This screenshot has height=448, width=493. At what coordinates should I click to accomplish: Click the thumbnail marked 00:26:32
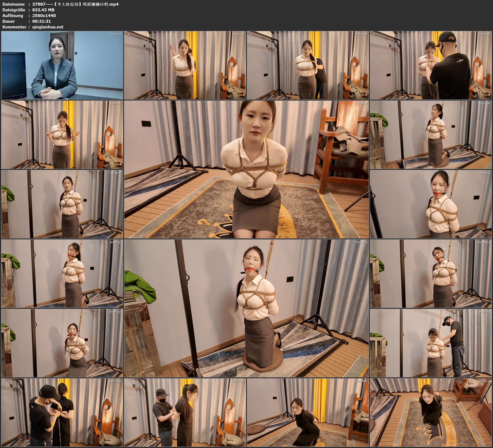pyautogui.click(x=185, y=412)
